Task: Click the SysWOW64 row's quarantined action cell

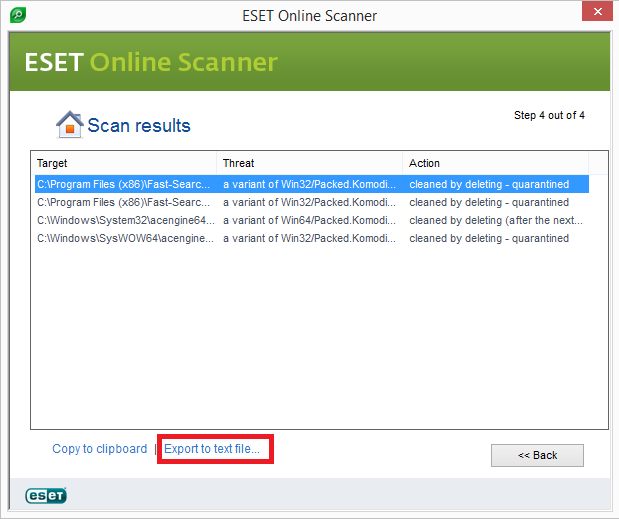Action: pyautogui.click(x=489, y=238)
